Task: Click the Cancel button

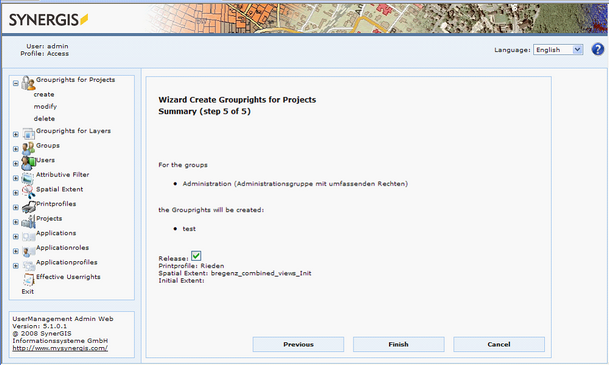Action: tap(499, 344)
